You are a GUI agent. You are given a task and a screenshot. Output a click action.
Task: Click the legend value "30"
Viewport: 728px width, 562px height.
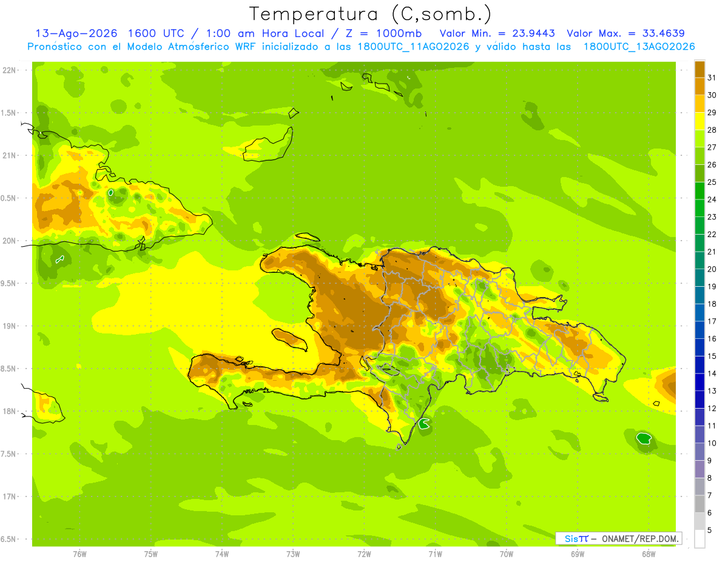click(712, 95)
